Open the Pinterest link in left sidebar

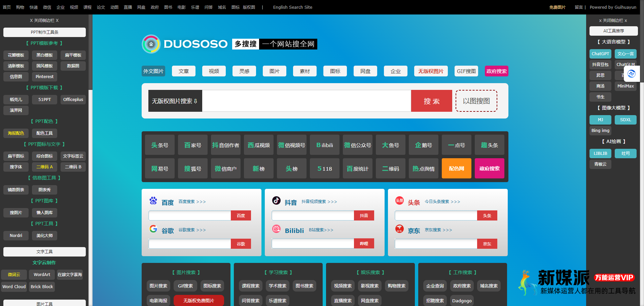tap(44, 76)
